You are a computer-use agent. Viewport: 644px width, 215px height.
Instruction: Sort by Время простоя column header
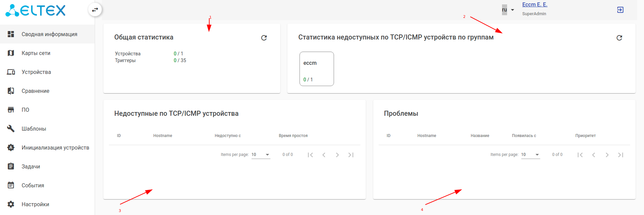(x=293, y=136)
